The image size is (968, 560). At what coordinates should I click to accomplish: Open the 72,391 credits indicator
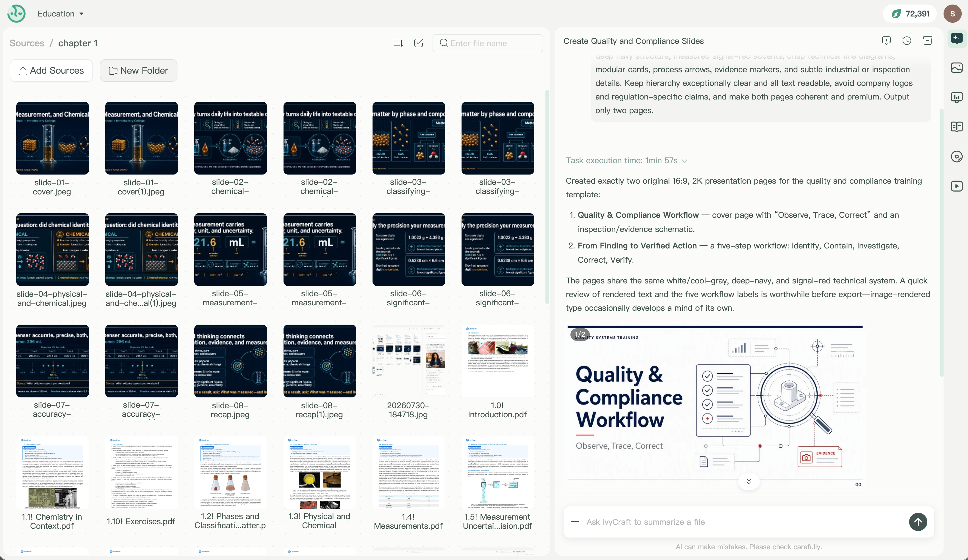point(910,14)
